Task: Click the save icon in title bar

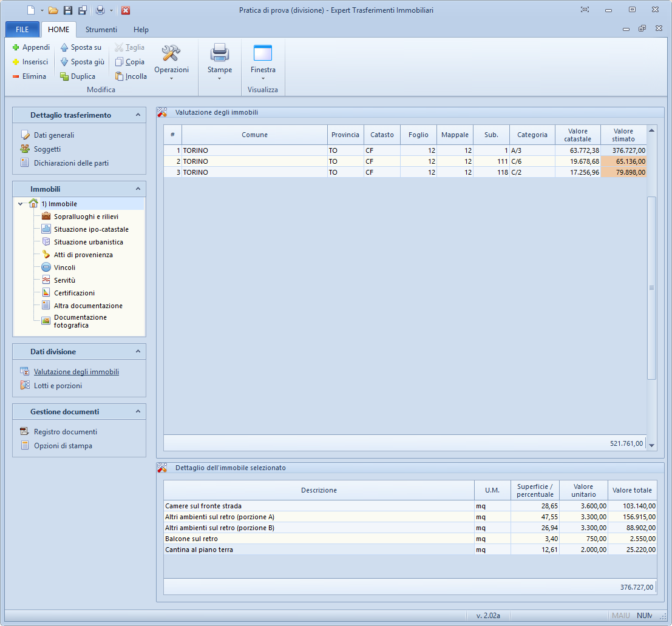Action: click(x=68, y=10)
